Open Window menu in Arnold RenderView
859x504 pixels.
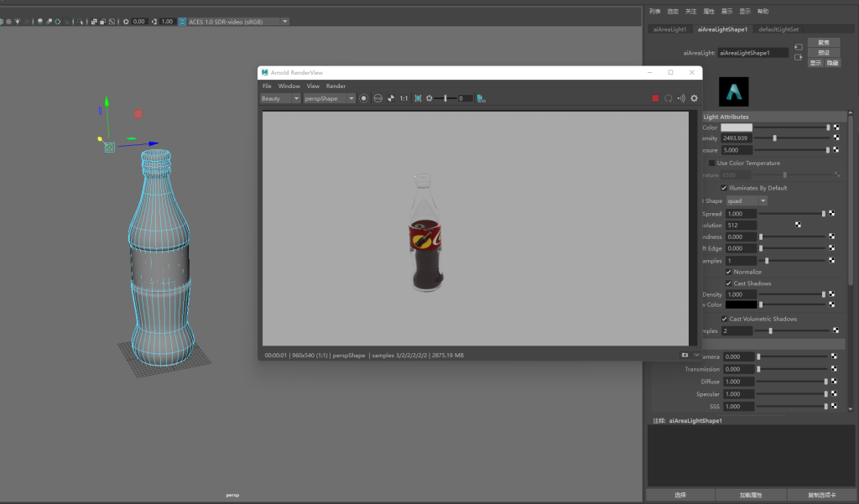(289, 86)
